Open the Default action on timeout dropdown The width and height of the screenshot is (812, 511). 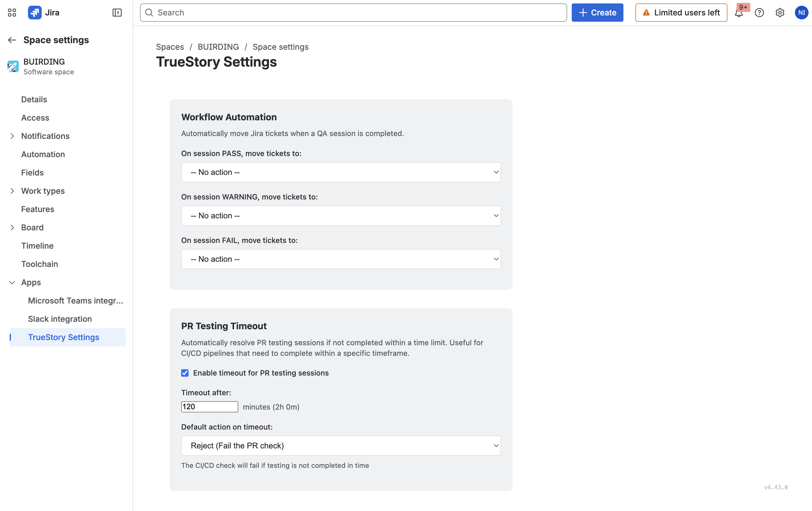tap(341, 446)
